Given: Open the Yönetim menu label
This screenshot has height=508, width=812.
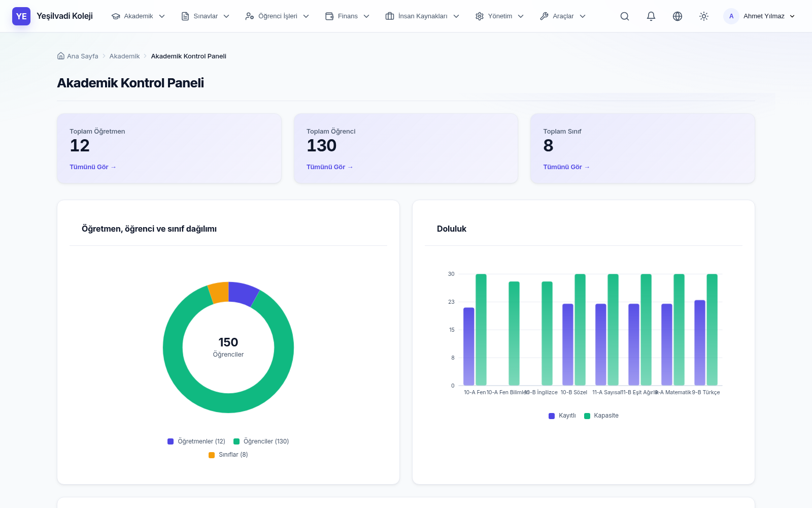Looking at the screenshot, I should click(x=500, y=16).
